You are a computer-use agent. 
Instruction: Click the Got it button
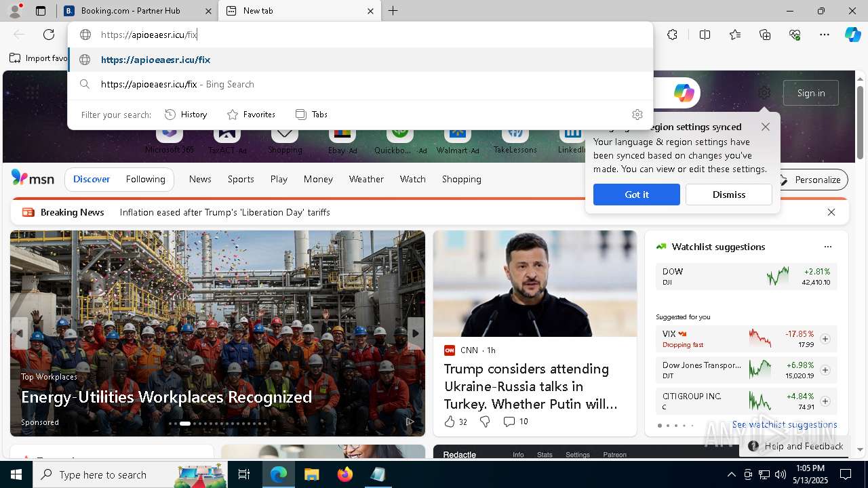tap(637, 195)
